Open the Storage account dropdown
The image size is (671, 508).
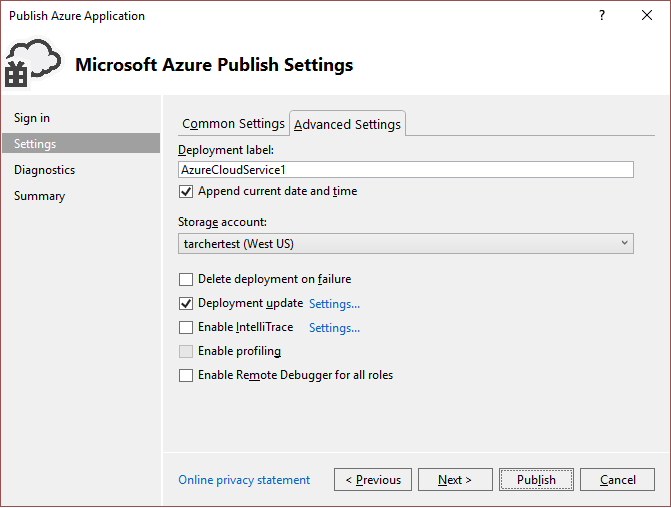pyautogui.click(x=406, y=244)
